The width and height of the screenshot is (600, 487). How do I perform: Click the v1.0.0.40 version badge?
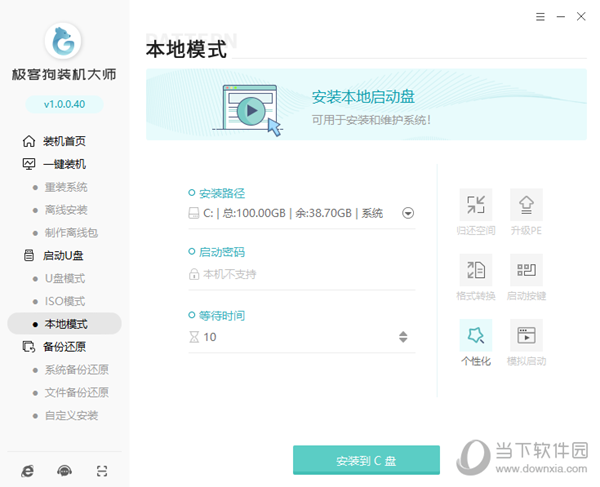[64, 104]
